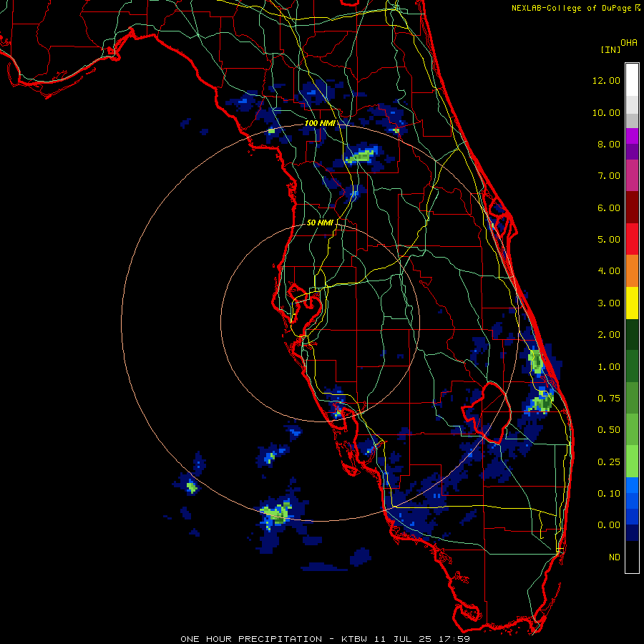644x644 pixels.
Task: Click the 17:59 timestamp in caption
Action: coord(456,639)
